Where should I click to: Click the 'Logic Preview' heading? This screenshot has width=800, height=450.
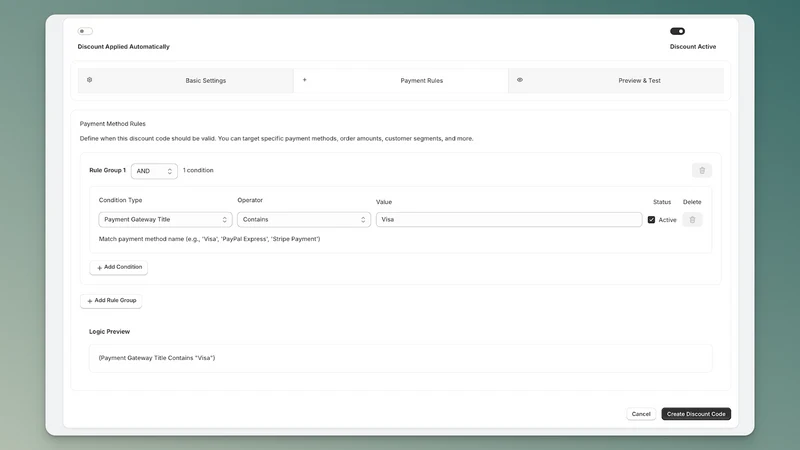pos(110,332)
